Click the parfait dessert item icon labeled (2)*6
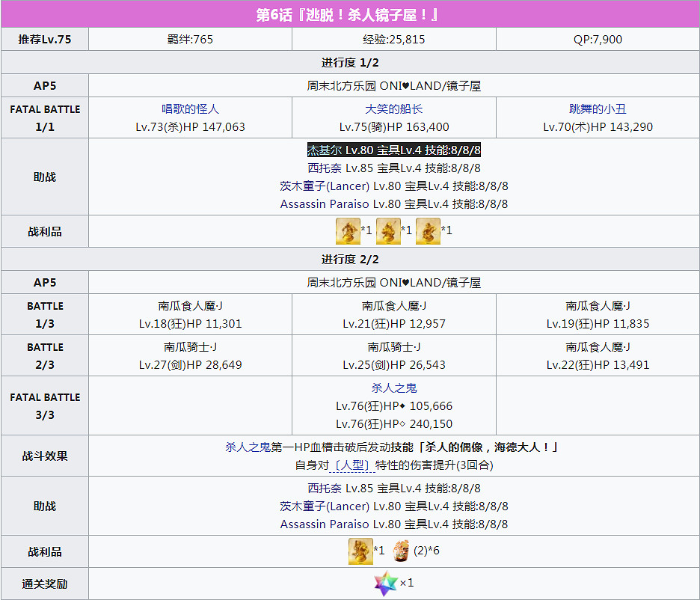700x600 pixels. pyautogui.click(x=401, y=550)
